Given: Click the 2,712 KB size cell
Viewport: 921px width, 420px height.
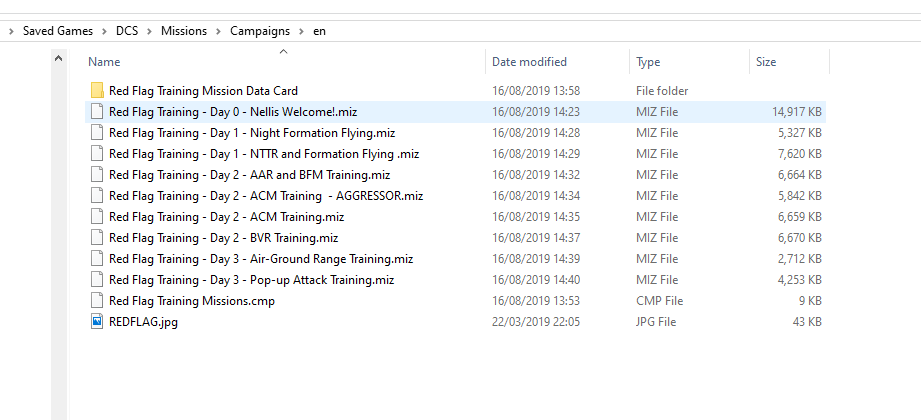Looking at the screenshot, I should tap(799, 259).
